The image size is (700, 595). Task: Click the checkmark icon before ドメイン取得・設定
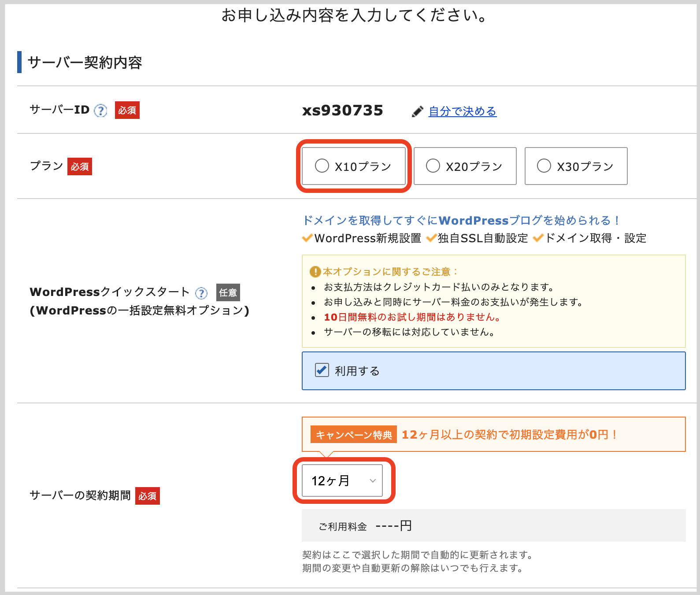pyautogui.click(x=538, y=238)
